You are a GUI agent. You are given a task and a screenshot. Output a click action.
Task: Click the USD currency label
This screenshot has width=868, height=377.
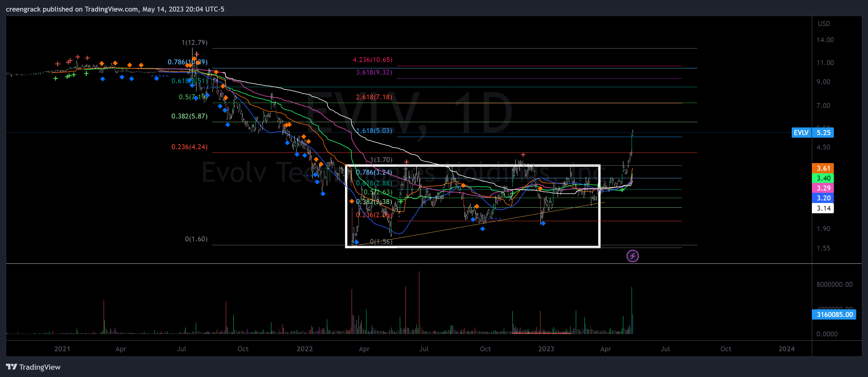coord(823,23)
